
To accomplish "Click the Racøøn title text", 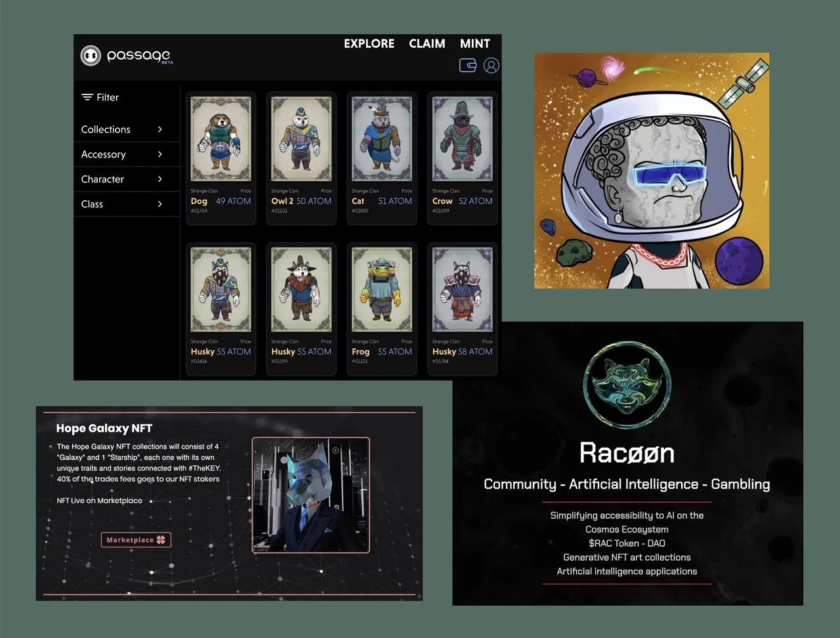I will (627, 453).
